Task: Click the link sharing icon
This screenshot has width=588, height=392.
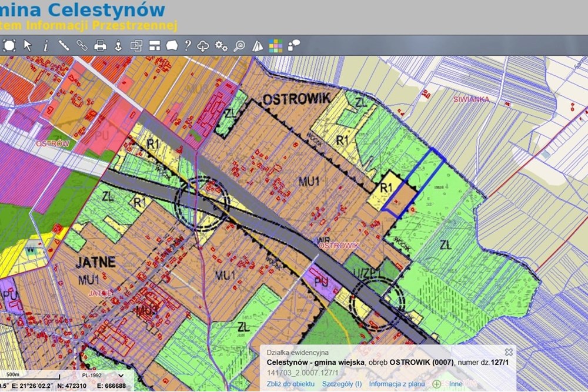Action: click(82, 45)
